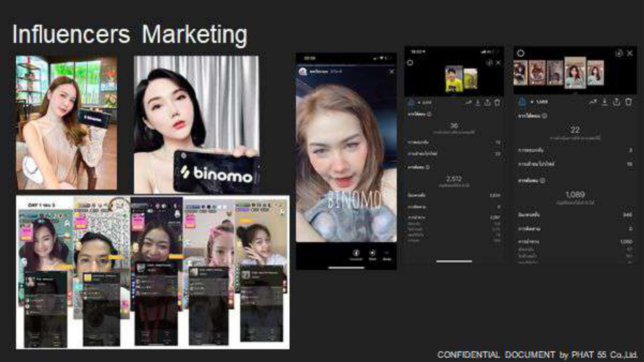Open share options icon in the left insights toolbar
644x362 pixels.
tap(487, 102)
